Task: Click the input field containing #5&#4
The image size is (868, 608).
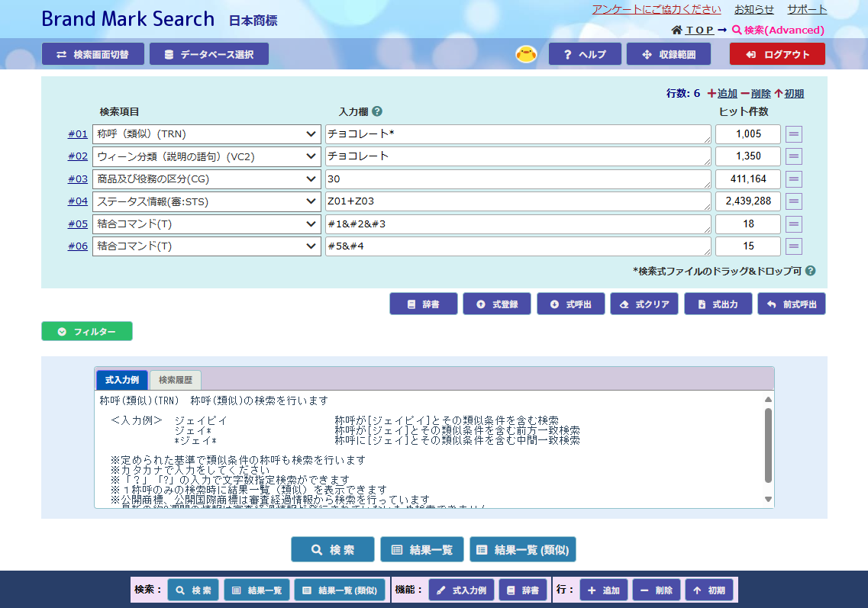Action: (x=518, y=246)
